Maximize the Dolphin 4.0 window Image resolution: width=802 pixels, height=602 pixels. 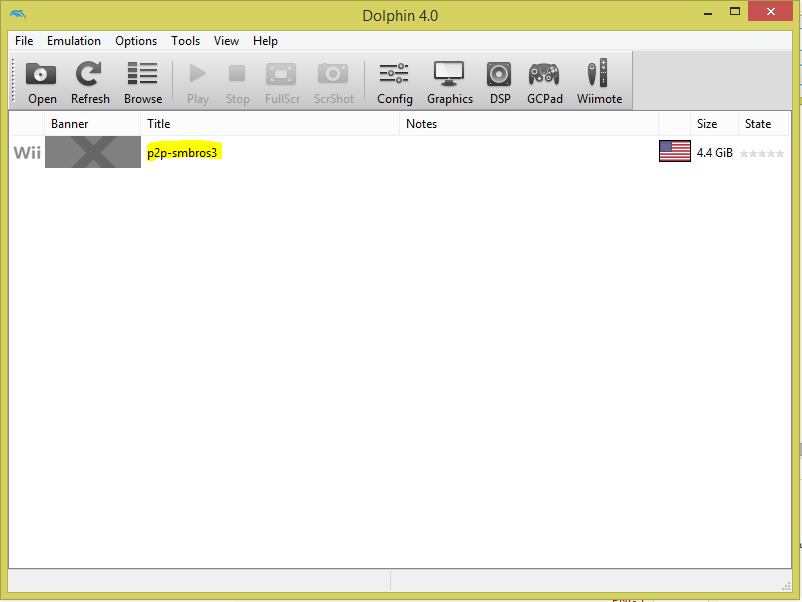coord(734,11)
